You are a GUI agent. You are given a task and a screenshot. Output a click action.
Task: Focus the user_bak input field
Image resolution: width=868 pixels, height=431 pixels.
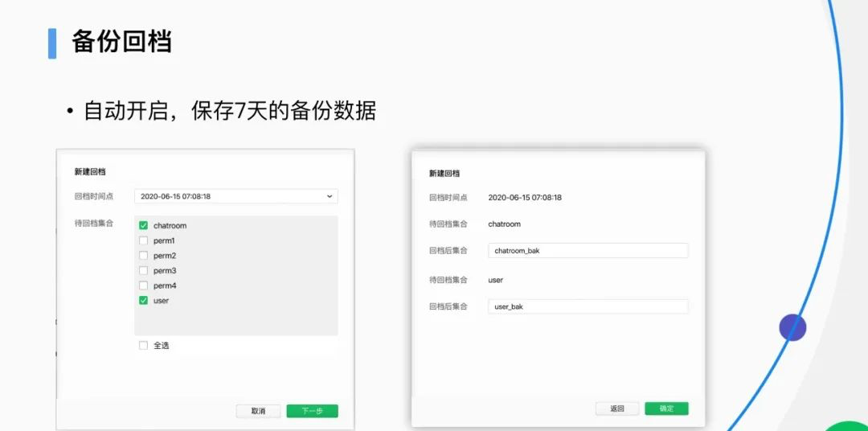click(588, 306)
